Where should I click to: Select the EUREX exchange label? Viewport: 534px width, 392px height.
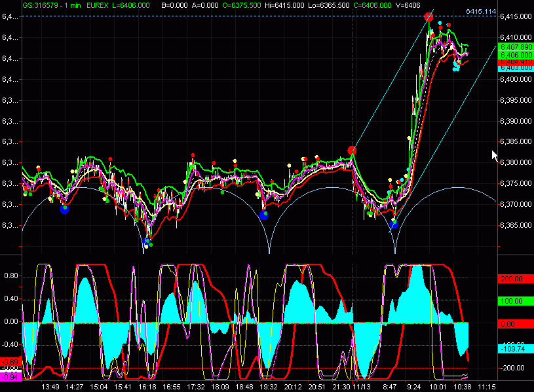click(x=98, y=5)
